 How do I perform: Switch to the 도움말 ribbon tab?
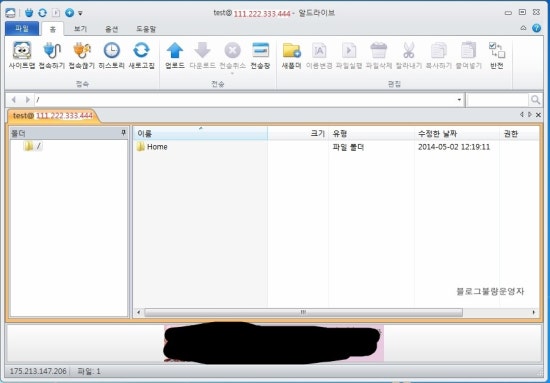146,29
